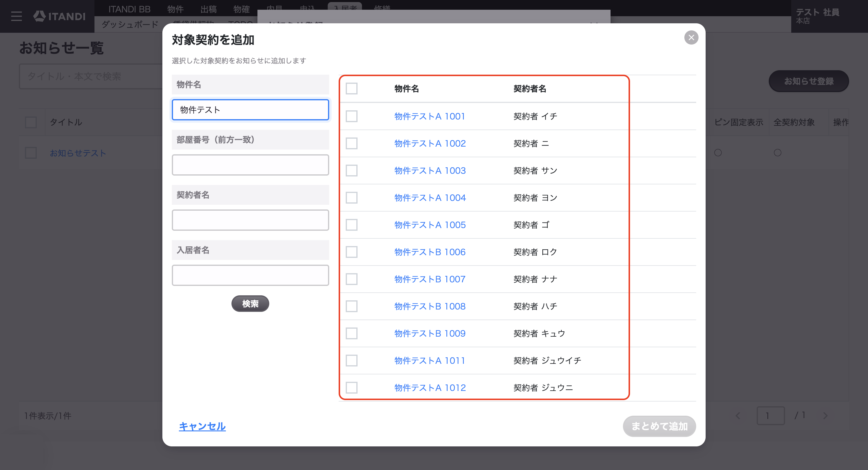Viewport: 868px width, 470px height.
Task: Toggle the お知らせテスト row checkbox in background list
Action: coord(31,153)
